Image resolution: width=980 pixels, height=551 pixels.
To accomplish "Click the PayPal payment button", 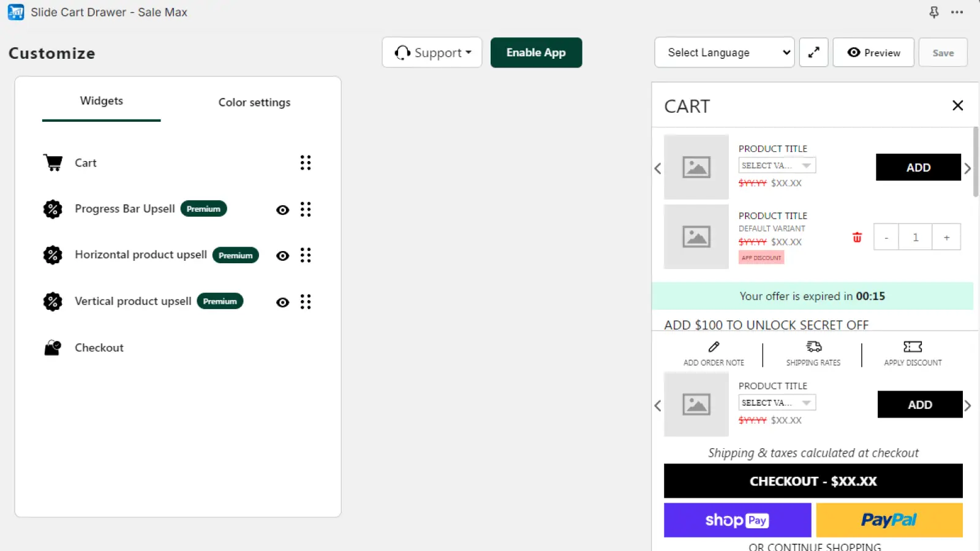I will click(x=889, y=520).
